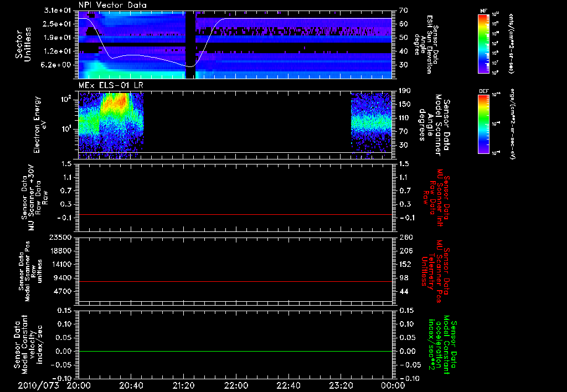
Task: Click the 44 telemetry tick label
Action: 404,291
